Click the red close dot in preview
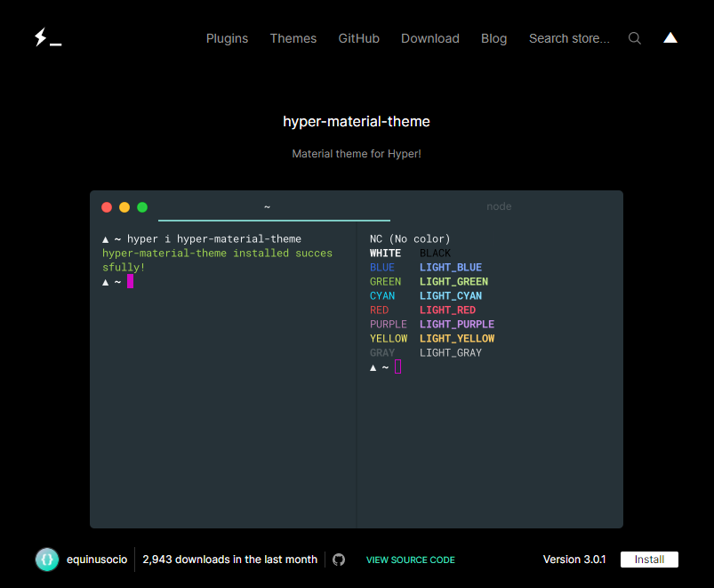The image size is (714, 588). [x=107, y=207]
